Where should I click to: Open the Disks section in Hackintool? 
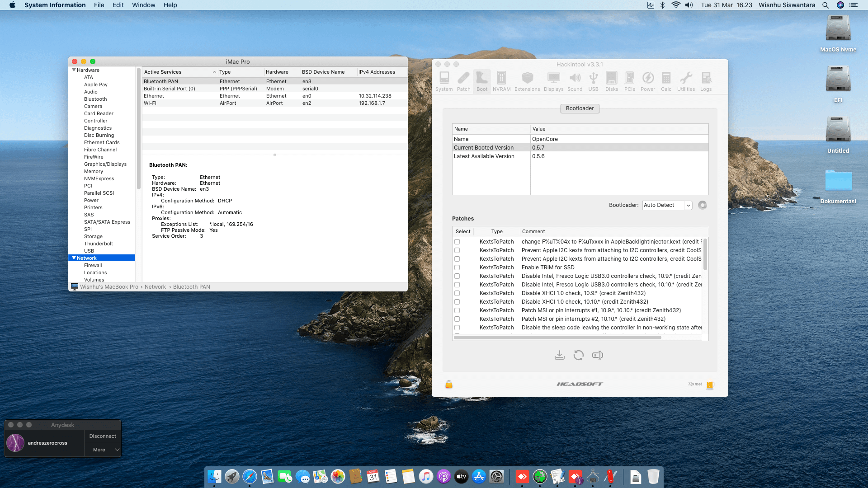point(612,82)
